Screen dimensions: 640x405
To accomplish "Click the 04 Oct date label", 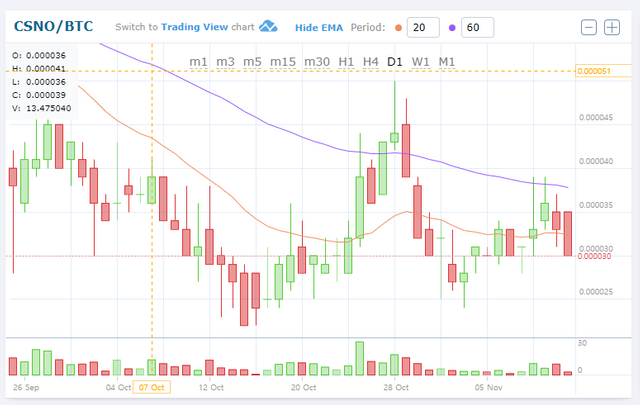I will 118,387.
